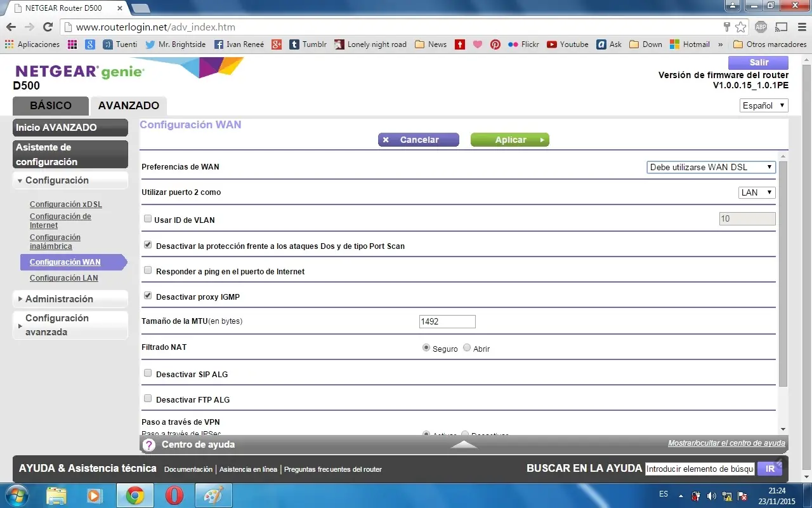
Task: Open the Youtube bookmark
Action: click(x=568, y=44)
